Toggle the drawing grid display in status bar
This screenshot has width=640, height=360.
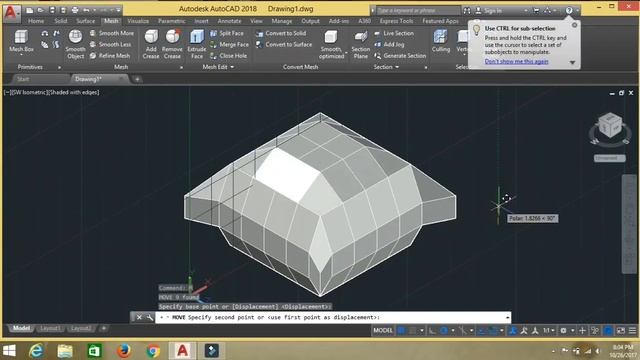pyautogui.click(x=402, y=330)
